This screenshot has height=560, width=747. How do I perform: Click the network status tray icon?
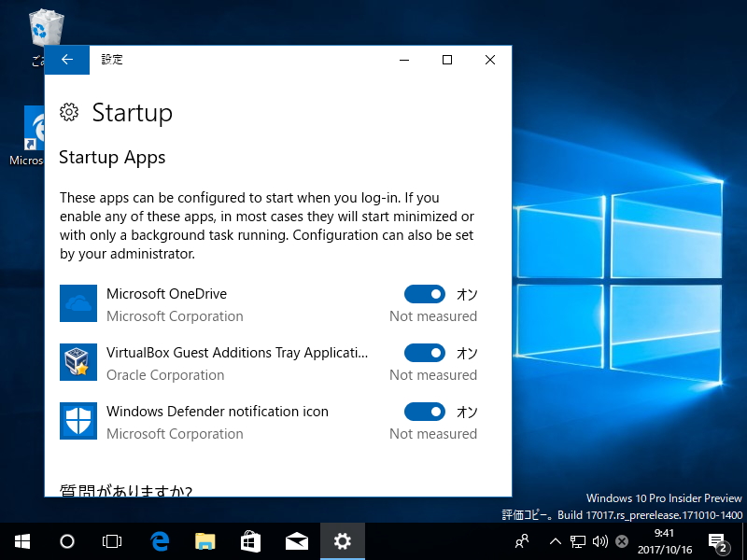(x=578, y=541)
